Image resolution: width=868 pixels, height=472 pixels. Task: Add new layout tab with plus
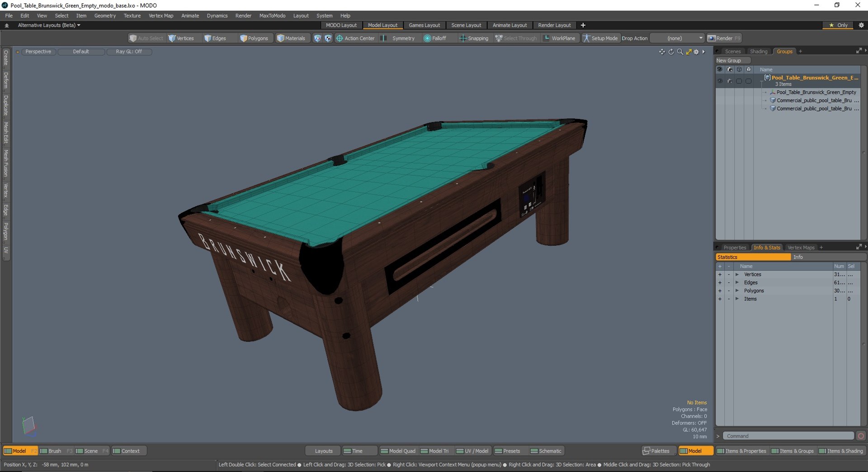(583, 25)
